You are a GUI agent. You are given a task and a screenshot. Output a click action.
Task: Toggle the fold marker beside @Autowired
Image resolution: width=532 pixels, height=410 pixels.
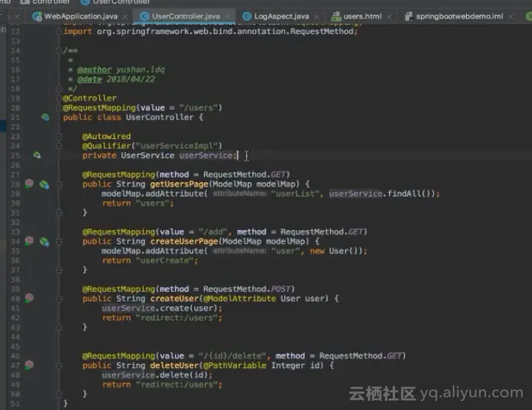pyautogui.click(x=58, y=136)
